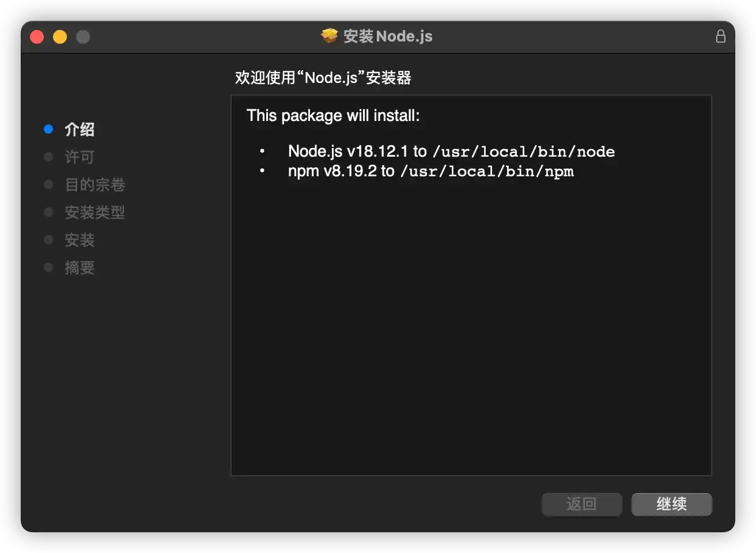Jump to the 摘要 step

coord(80,268)
